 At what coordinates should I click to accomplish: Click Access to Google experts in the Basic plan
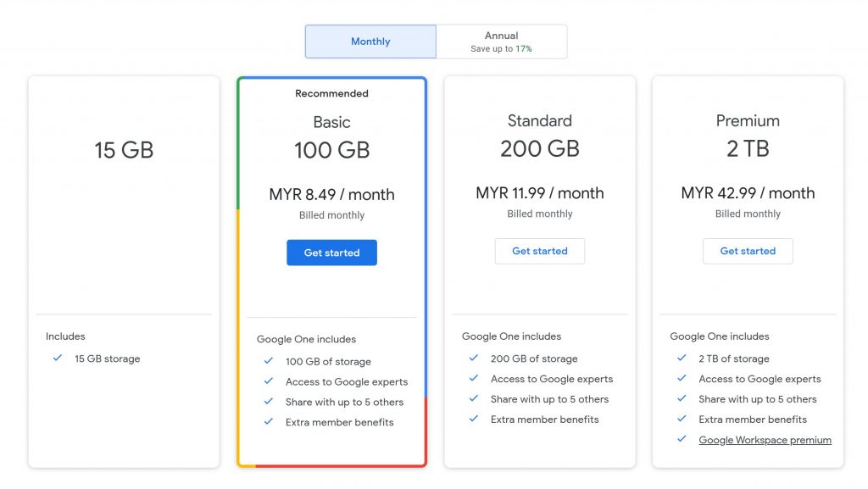coord(347,381)
